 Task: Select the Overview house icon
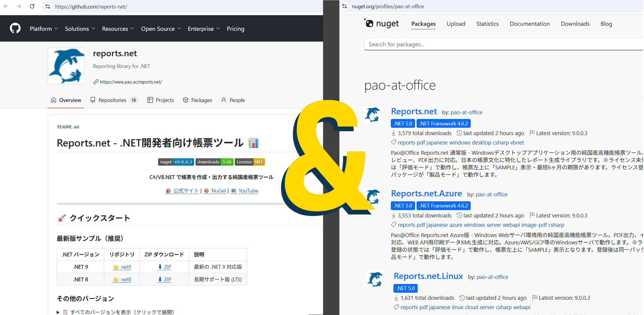coord(54,100)
